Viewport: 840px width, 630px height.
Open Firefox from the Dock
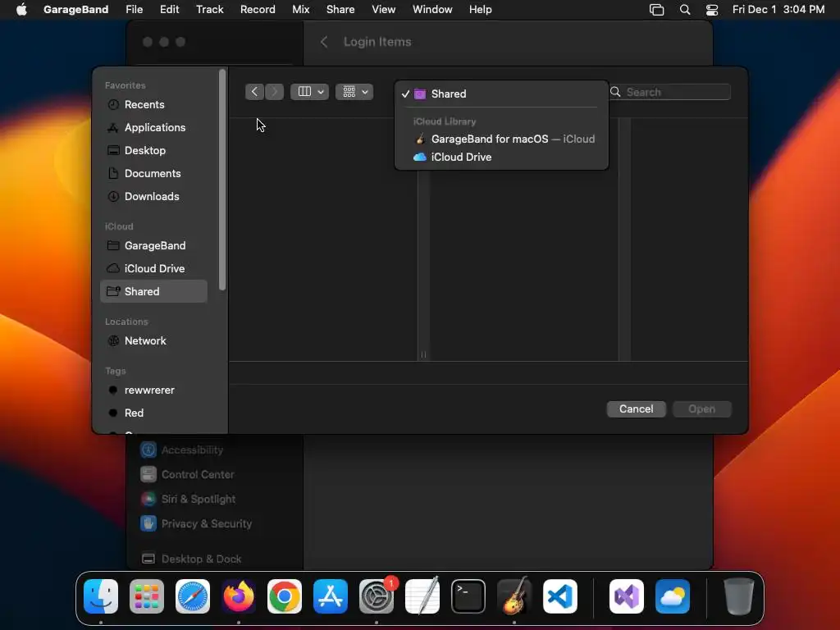point(239,596)
